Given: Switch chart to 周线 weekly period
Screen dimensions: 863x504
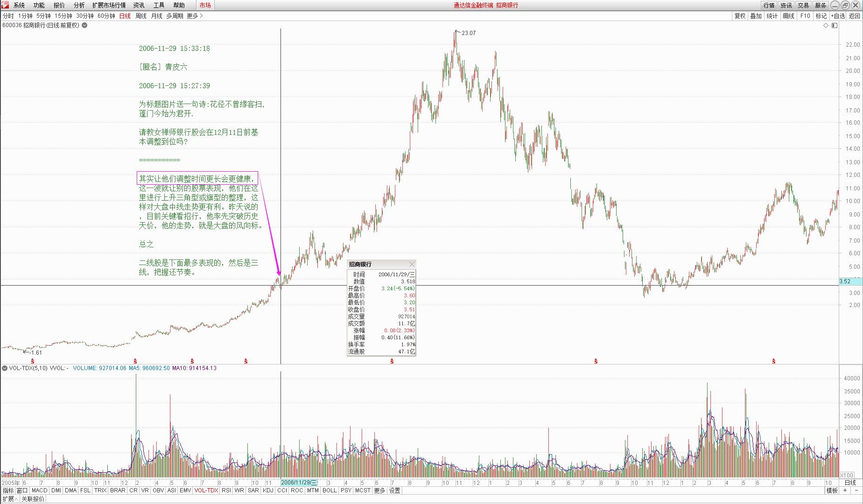Looking at the screenshot, I should coord(140,16).
